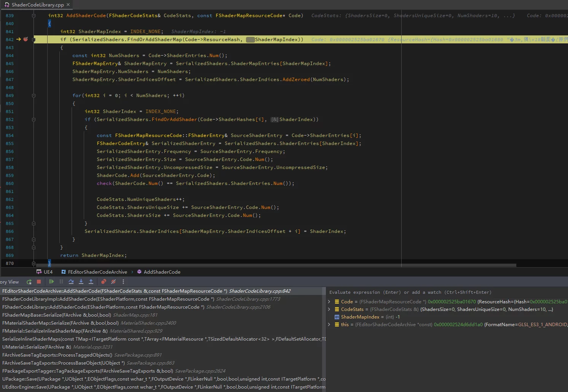Open the debugger toolbar more-options menu
Image resolution: width=568 pixels, height=392 pixels.
coord(123,282)
